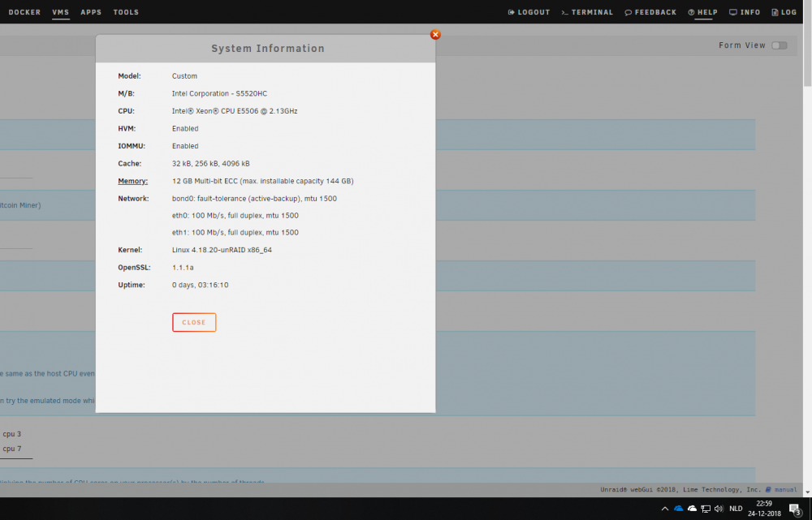Open the manual link in the footer
Image resolution: width=812 pixels, height=520 pixels.
click(781, 489)
